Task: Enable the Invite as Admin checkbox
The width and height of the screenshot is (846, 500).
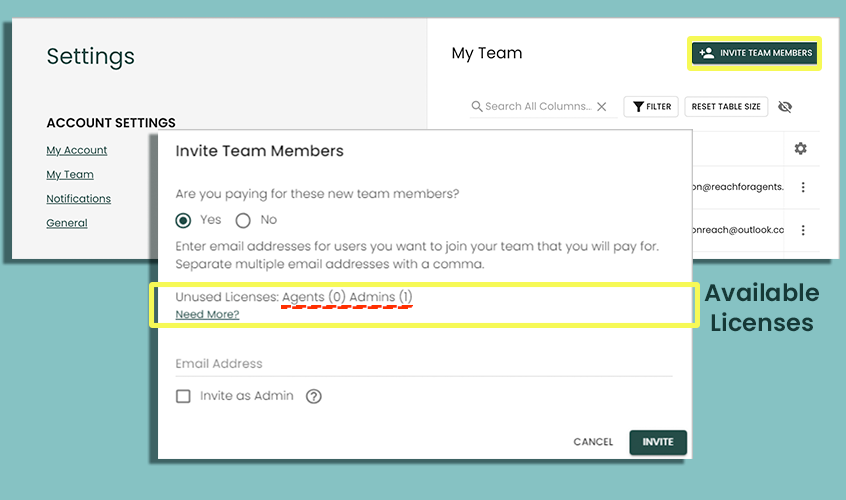Action: pyautogui.click(x=183, y=396)
